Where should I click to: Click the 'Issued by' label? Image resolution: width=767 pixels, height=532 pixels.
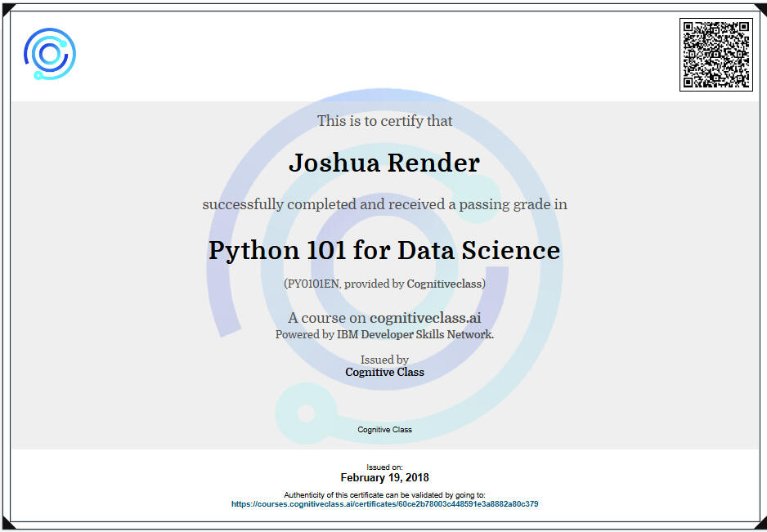pyautogui.click(x=384, y=360)
